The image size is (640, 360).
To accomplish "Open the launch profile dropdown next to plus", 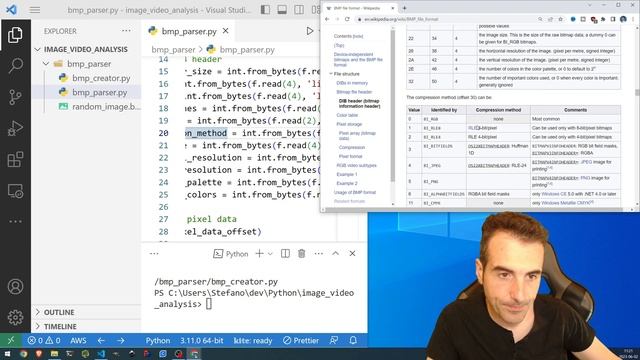I will pyautogui.click(x=270, y=254).
